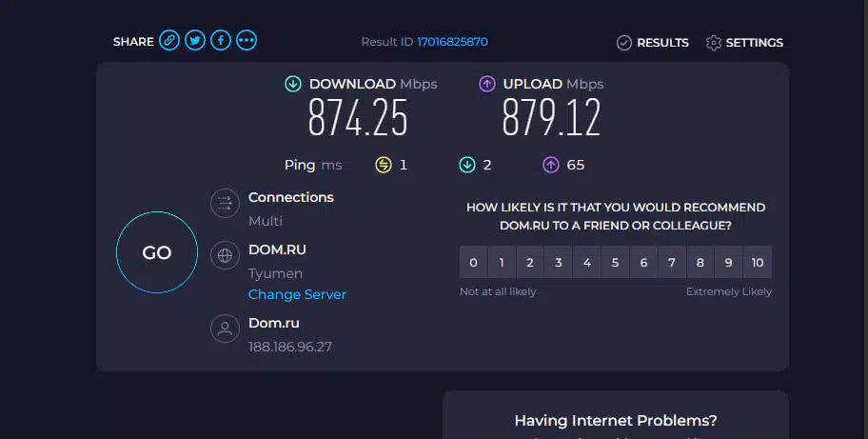868x439 pixels.
Task: Share result on Facebook
Action: (x=221, y=40)
